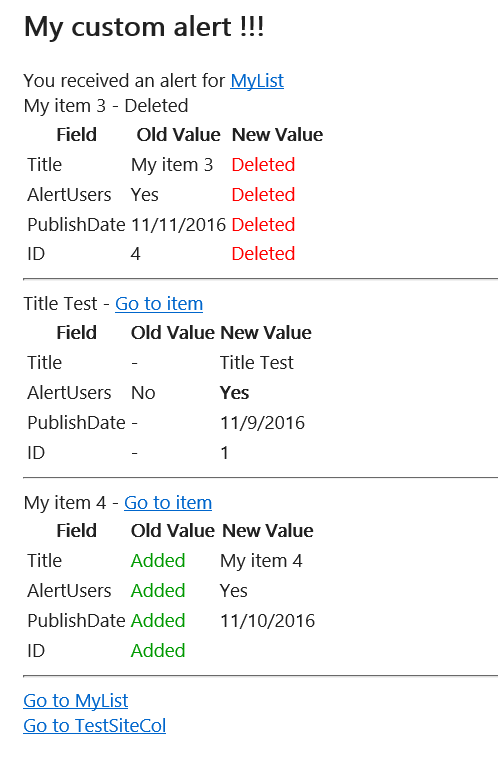Open the MyList link in alert text
498x758 pixels.
point(257,81)
